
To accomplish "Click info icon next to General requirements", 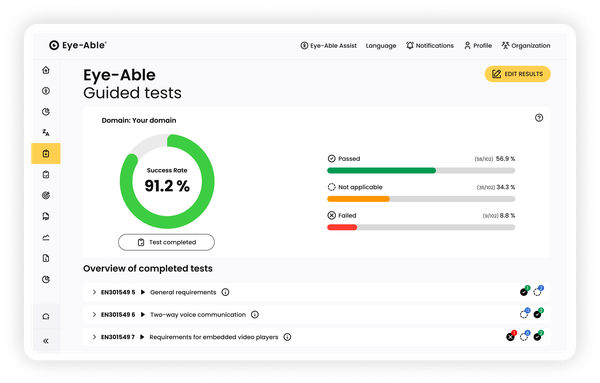I will tap(225, 292).
